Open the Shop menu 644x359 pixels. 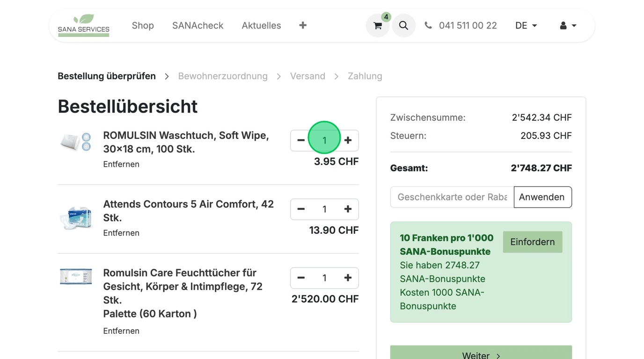[143, 26]
